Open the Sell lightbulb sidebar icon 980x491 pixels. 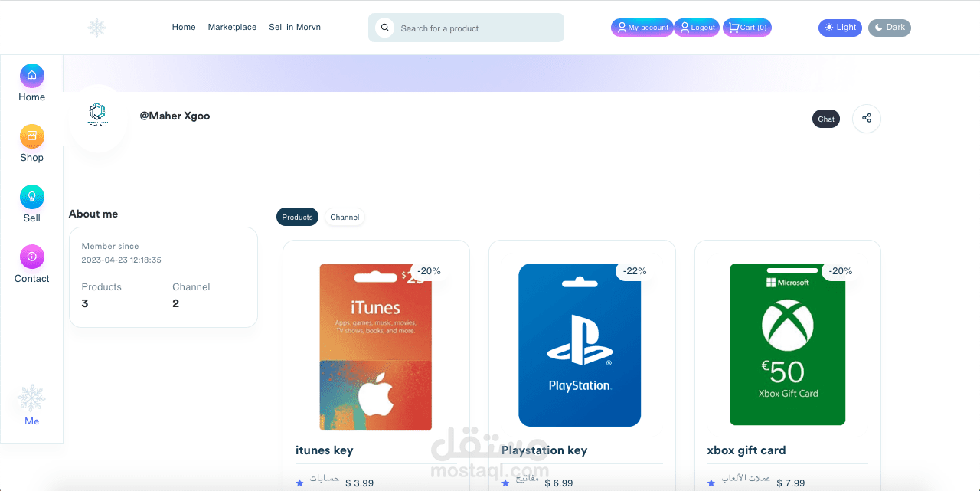pos(31,196)
